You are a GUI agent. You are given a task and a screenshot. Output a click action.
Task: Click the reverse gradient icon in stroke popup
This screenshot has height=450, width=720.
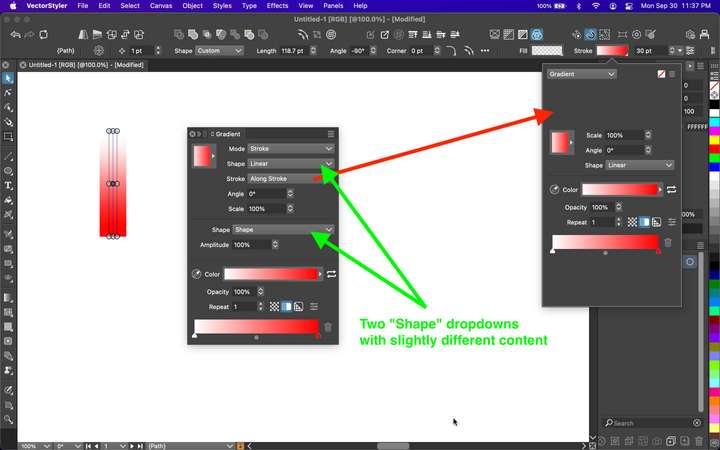point(671,189)
